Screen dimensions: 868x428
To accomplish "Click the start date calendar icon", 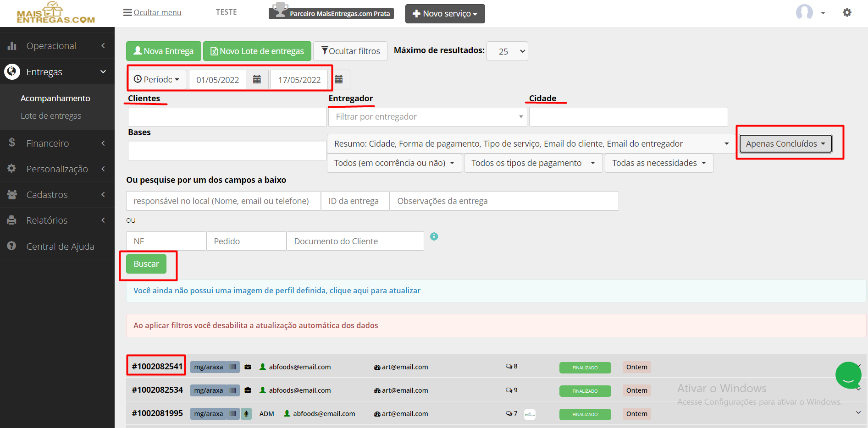I will 257,80.
